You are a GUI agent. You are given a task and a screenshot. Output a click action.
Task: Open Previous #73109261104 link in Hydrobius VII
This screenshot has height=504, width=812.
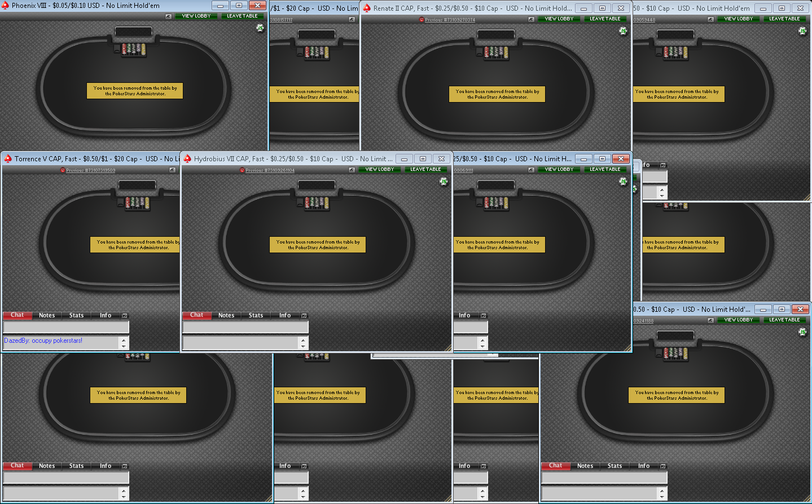pyautogui.click(x=270, y=170)
